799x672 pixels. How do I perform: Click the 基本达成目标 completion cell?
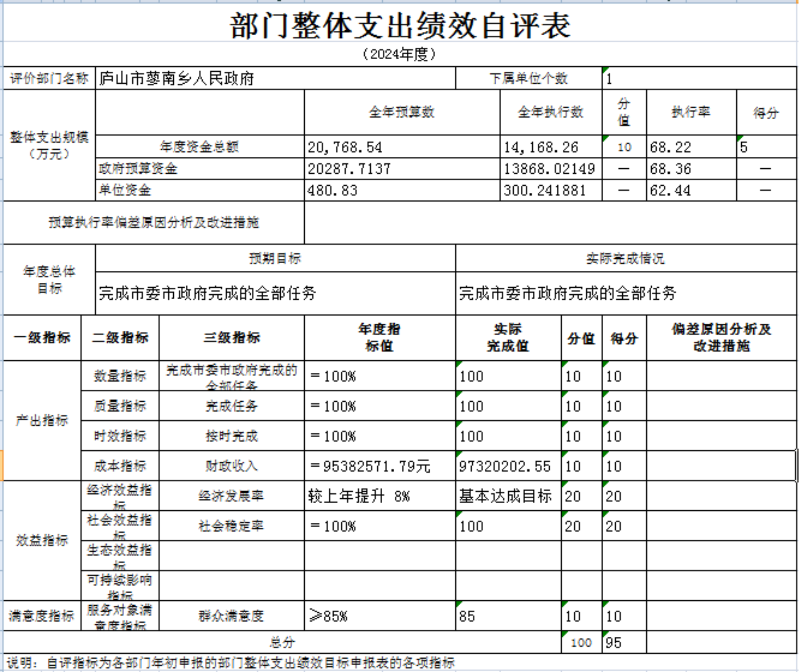tap(508, 496)
